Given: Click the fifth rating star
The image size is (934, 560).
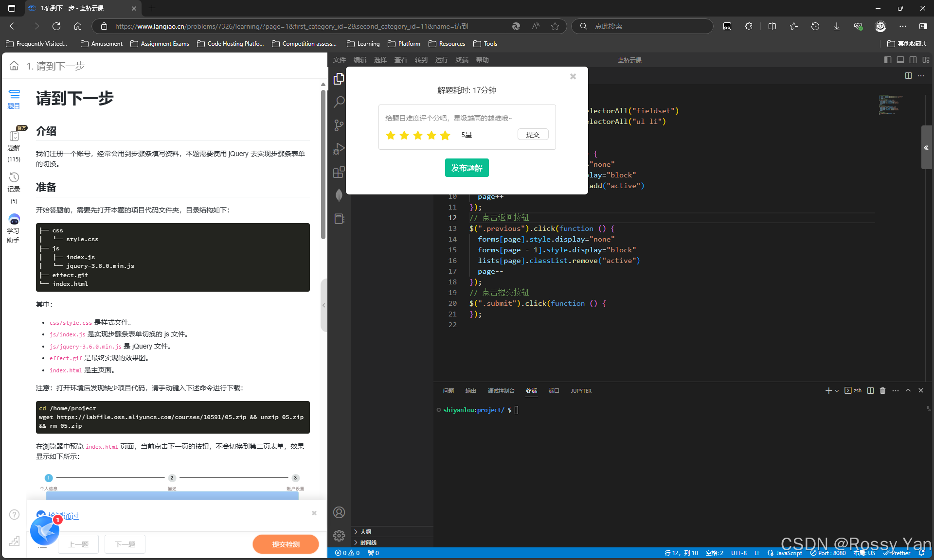Looking at the screenshot, I should click(x=445, y=135).
